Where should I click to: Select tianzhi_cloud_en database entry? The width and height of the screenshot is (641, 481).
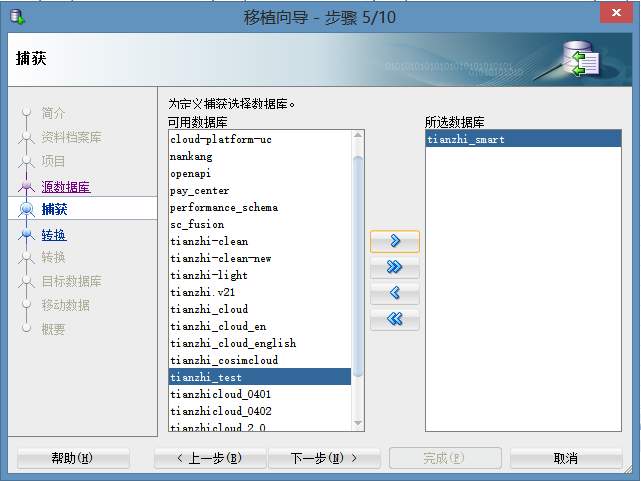260,326
